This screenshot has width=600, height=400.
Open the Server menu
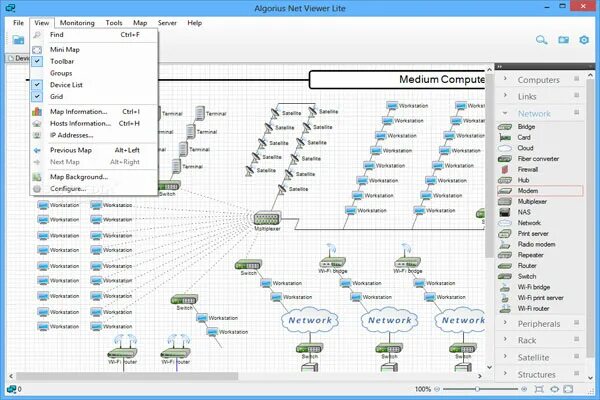pos(167,23)
